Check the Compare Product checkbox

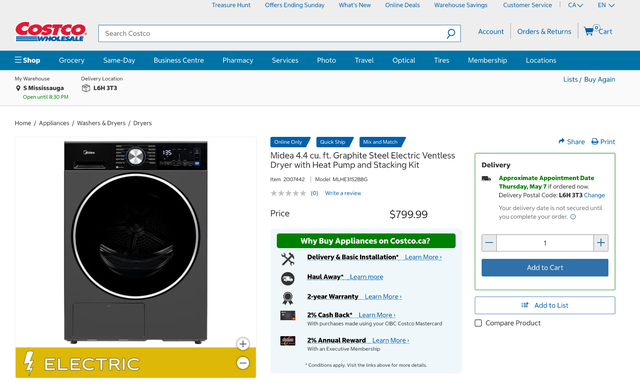[478, 323]
